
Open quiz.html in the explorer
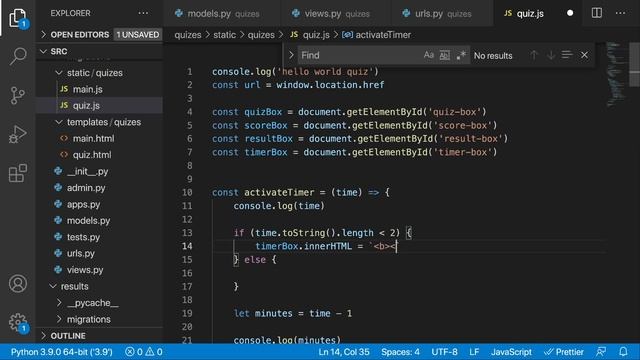click(x=92, y=155)
